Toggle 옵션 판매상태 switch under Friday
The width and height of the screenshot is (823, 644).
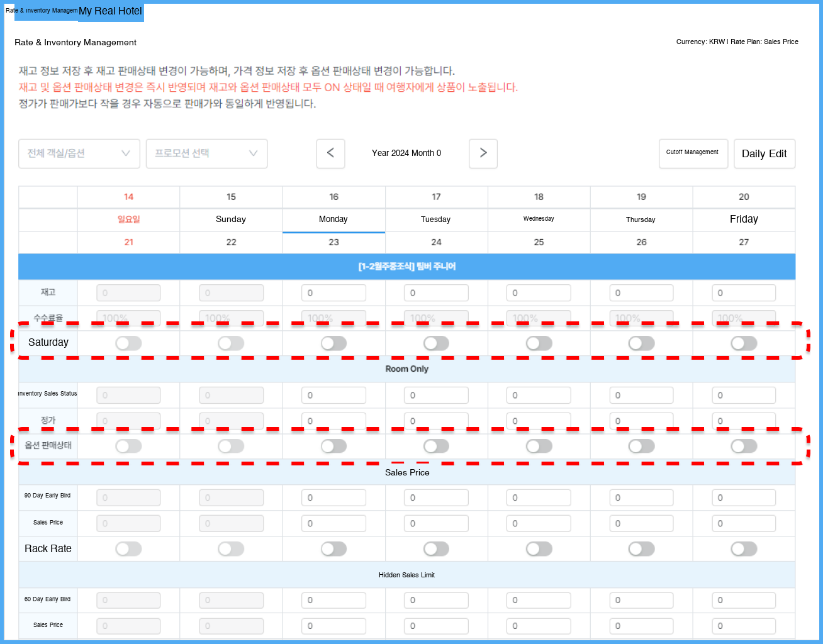click(x=744, y=446)
